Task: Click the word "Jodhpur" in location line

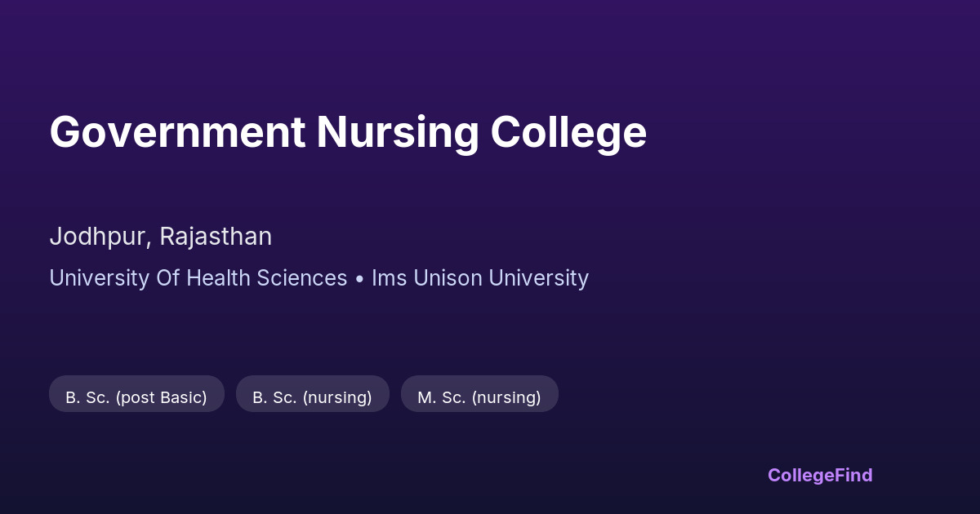Action: 99,237
